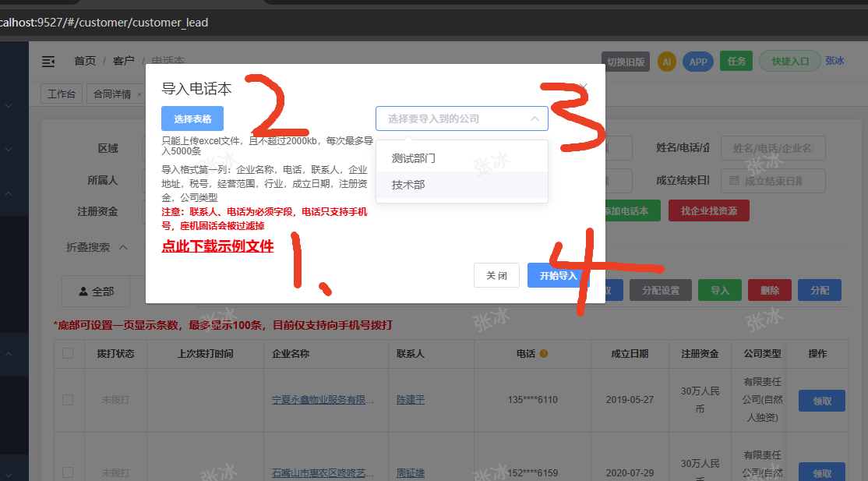Collapse the search area via 折叠搜索
The image size is (868, 481).
pyautogui.click(x=97, y=247)
